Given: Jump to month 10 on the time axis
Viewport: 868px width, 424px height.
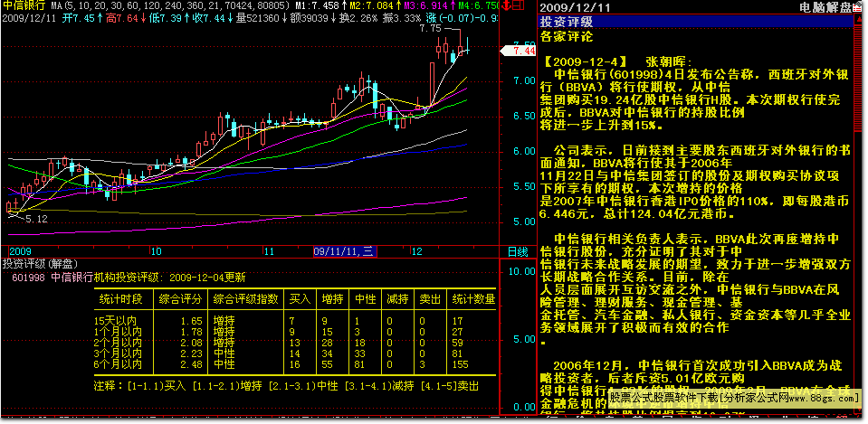Looking at the screenshot, I should (156, 251).
